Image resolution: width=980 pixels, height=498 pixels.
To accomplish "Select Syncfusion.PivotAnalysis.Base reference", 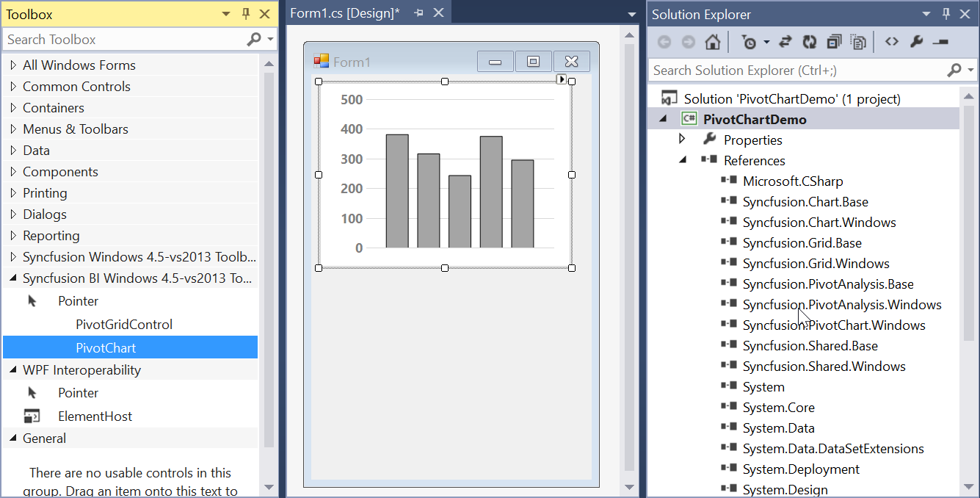I will (828, 284).
